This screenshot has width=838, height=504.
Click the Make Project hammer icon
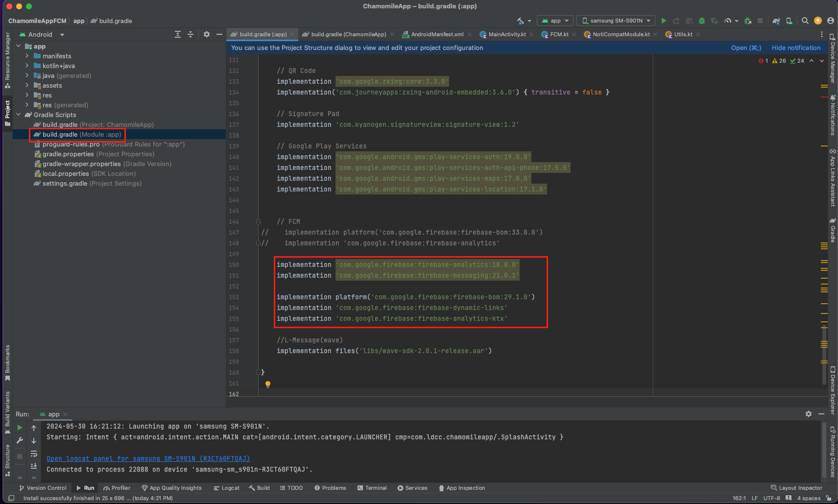[x=520, y=21]
